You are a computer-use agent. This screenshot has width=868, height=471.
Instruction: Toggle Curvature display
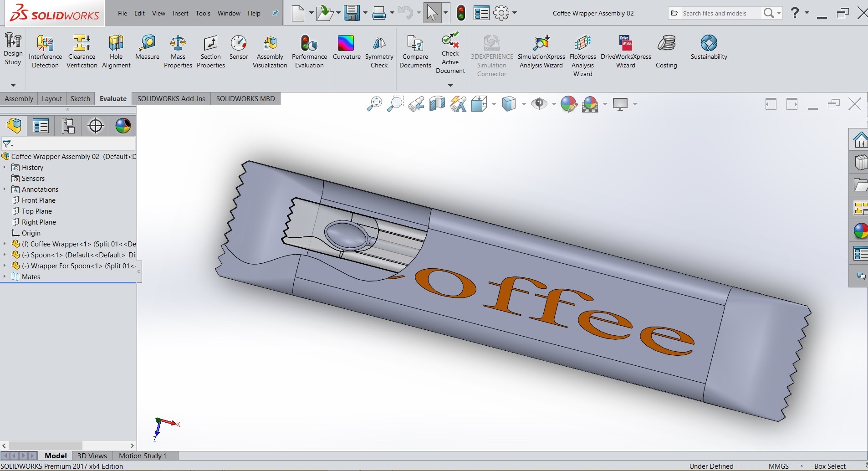(x=347, y=47)
